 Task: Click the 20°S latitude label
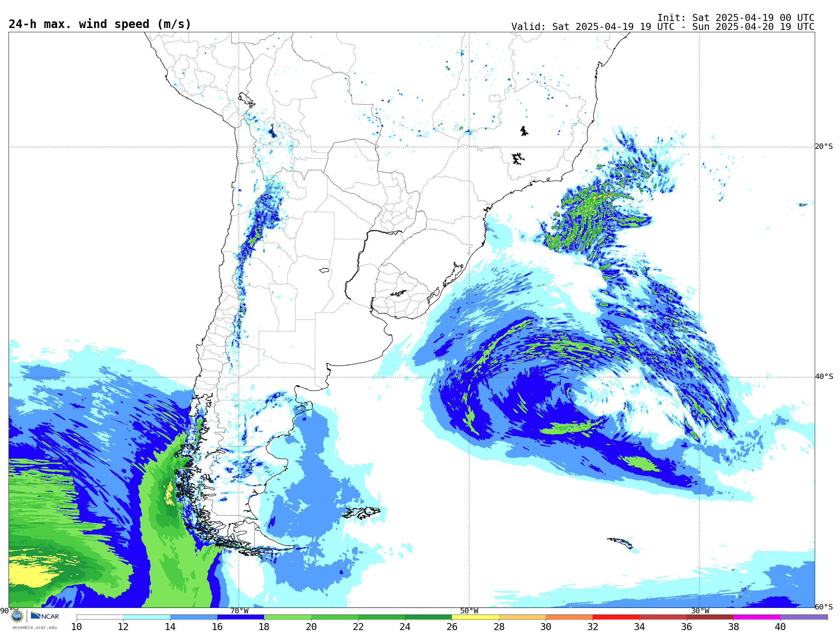pyautogui.click(x=824, y=147)
